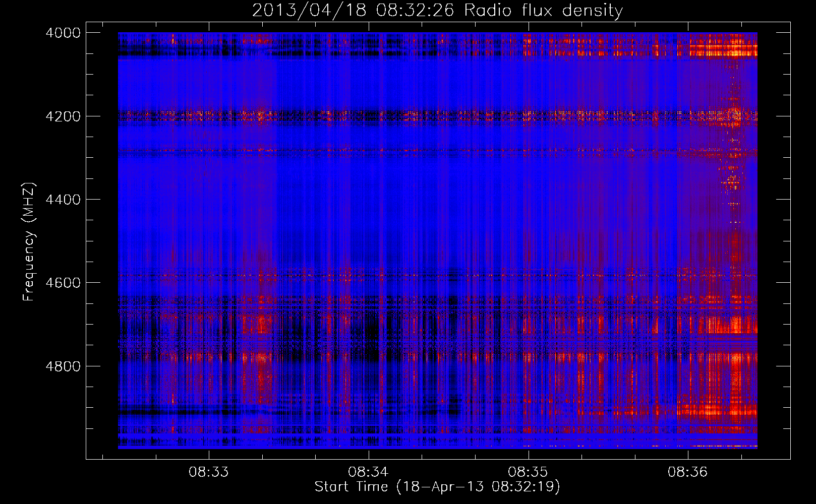Click the 08:35 time tick label
The width and height of the screenshot is (816, 504).
528,472
